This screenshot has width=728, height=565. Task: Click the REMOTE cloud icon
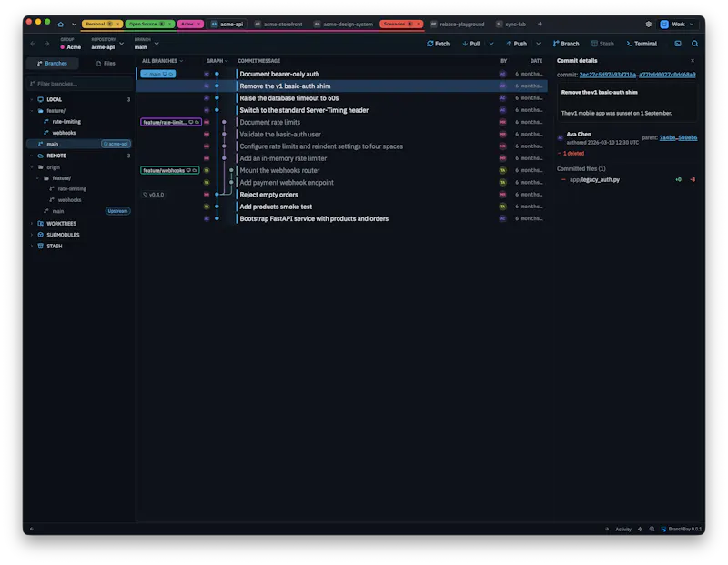click(40, 156)
